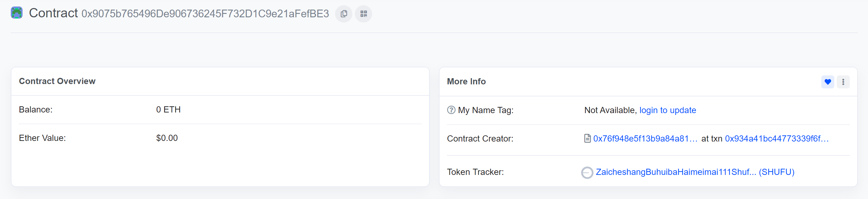This screenshot has width=868, height=199.
Task: Copy the contract address to clipboard
Action: (343, 14)
